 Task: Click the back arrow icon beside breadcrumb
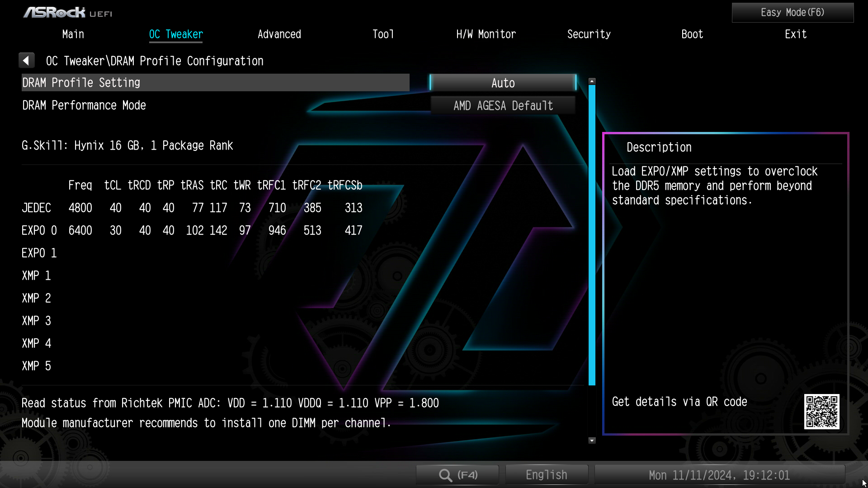pyautogui.click(x=26, y=61)
